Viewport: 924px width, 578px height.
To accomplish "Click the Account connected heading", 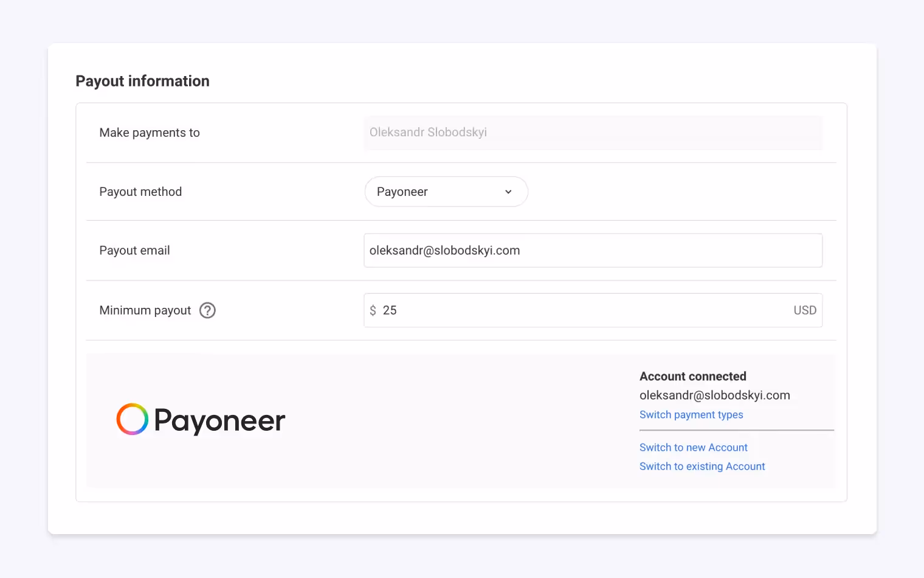I will tap(692, 376).
